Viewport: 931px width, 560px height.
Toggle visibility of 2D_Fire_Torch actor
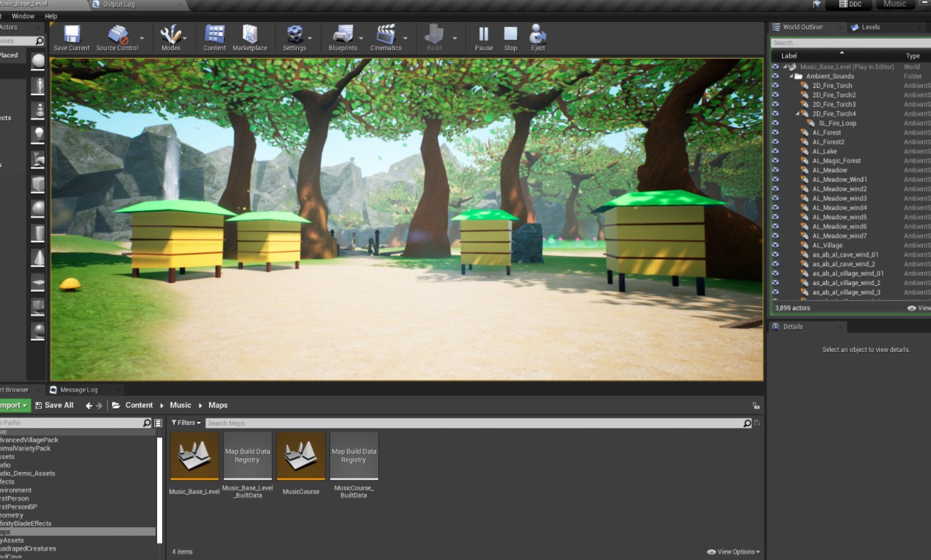pos(775,85)
